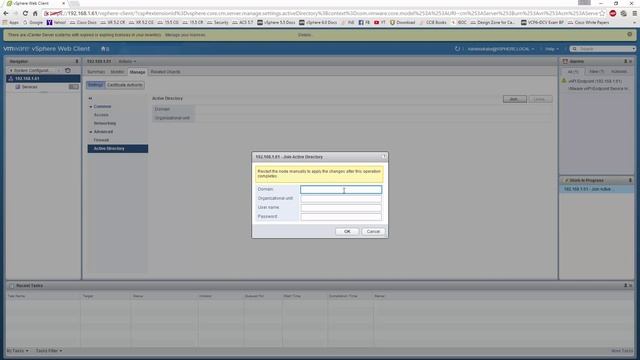Open the My Tasks dropdown
This screenshot has height=360, width=640.
[18, 351]
